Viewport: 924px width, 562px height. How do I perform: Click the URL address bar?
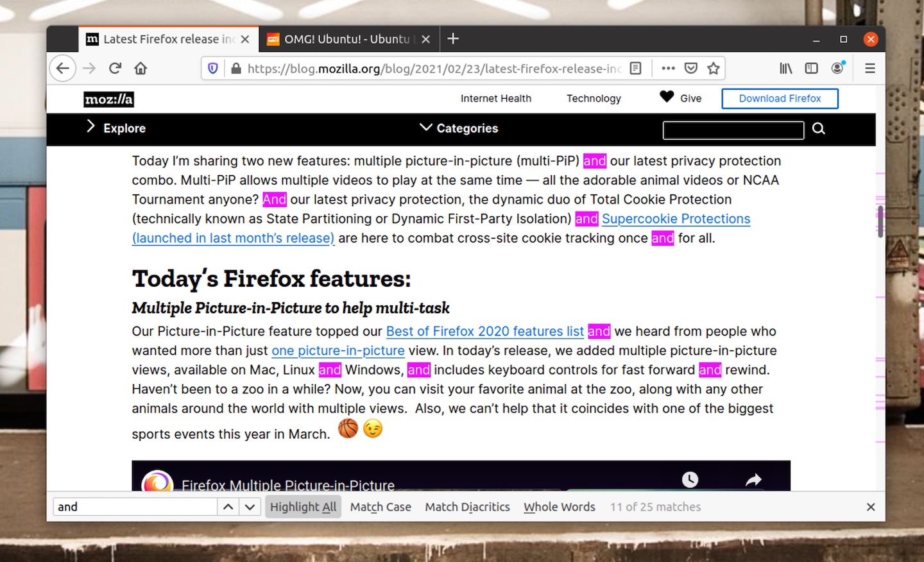pyautogui.click(x=434, y=68)
